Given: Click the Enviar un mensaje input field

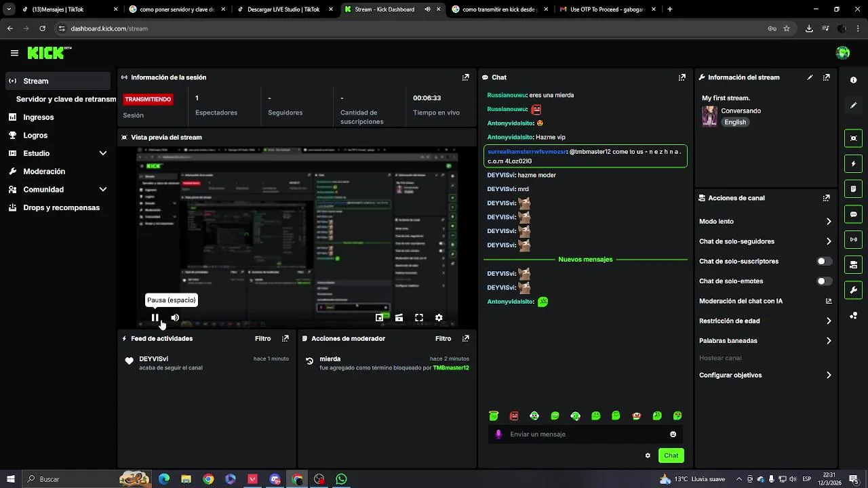Looking at the screenshot, I should 587,434.
